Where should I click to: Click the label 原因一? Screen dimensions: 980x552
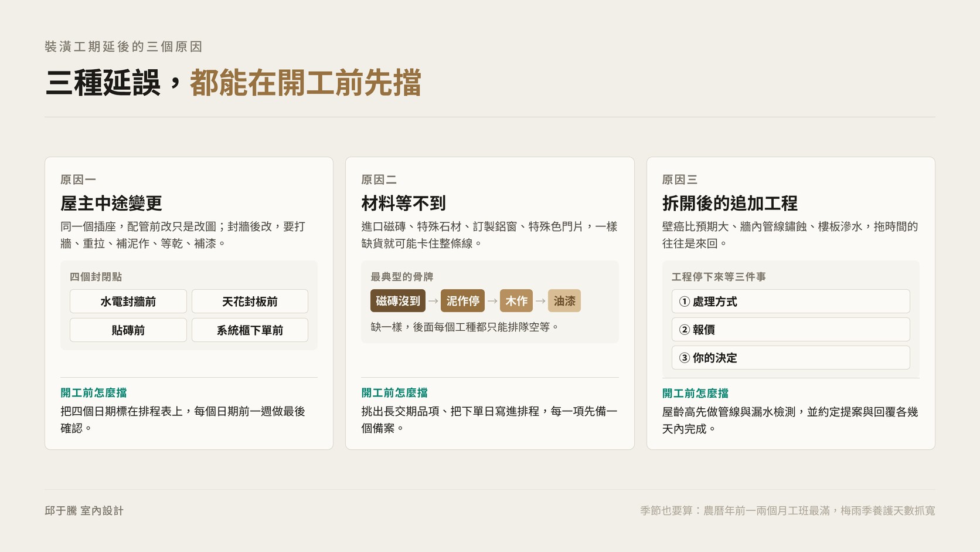click(x=78, y=180)
